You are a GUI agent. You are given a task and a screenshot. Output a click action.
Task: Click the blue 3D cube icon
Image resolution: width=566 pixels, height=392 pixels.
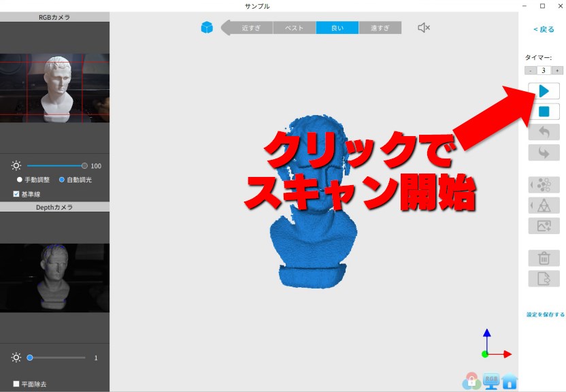(x=207, y=27)
